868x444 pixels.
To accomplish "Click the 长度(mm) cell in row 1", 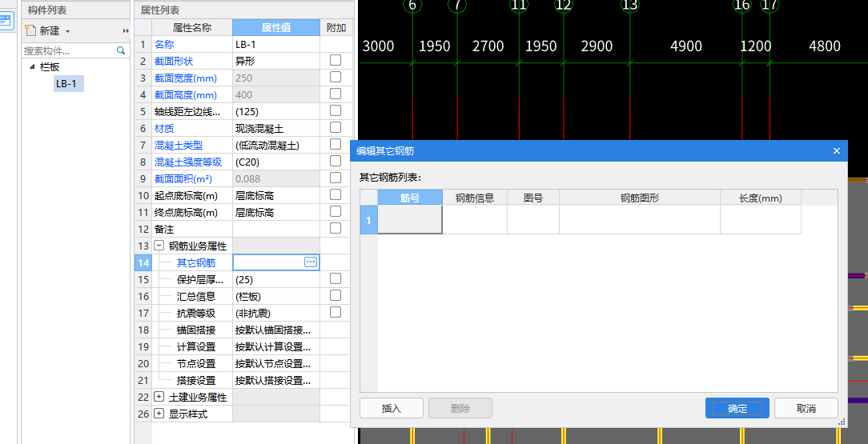I will [761, 219].
